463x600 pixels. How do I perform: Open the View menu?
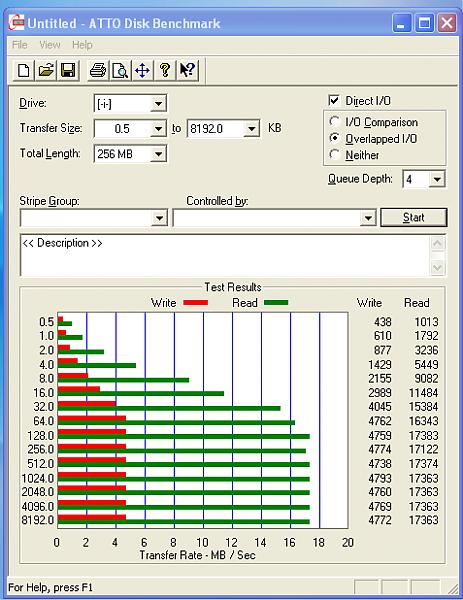(x=50, y=45)
